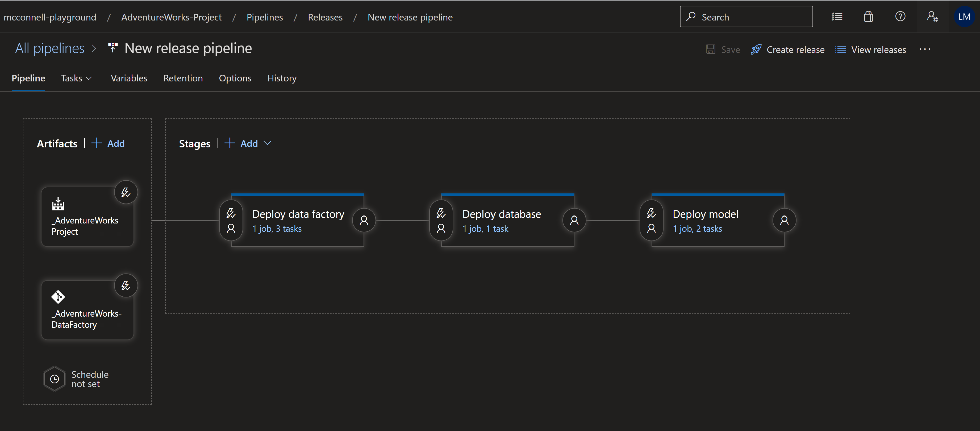Select the Deploy data factory stage name
The width and height of the screenshot is (980, 431).
298,214
